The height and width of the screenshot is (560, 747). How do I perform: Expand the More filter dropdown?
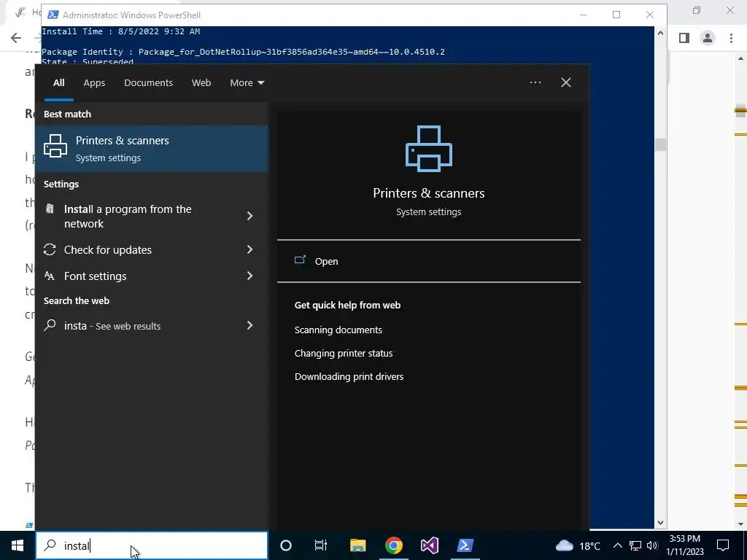tap(247, 83)
